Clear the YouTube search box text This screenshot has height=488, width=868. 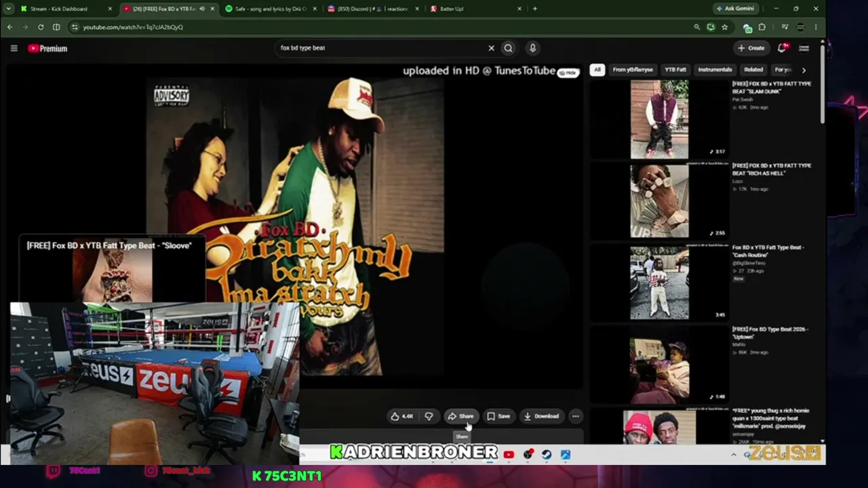492,48
